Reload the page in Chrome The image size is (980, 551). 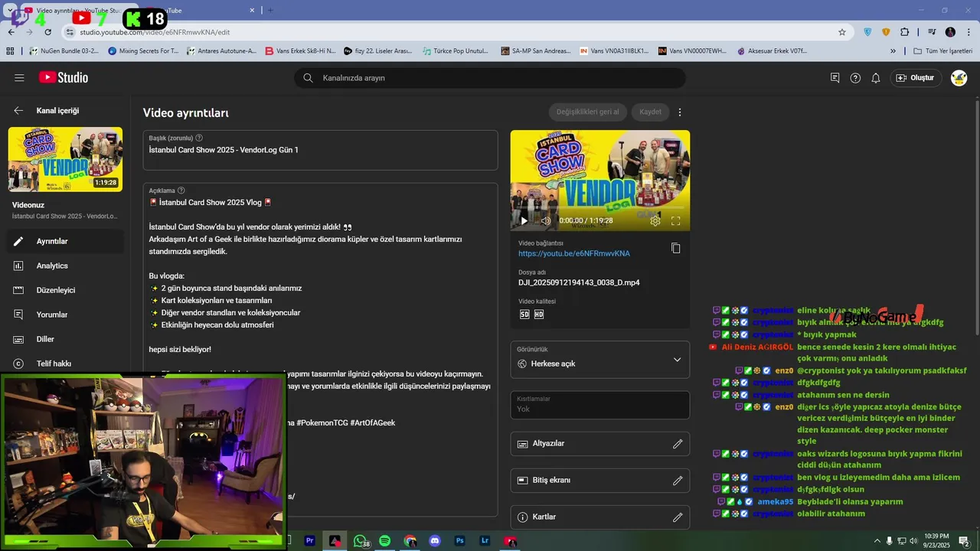tap(48, 32)
